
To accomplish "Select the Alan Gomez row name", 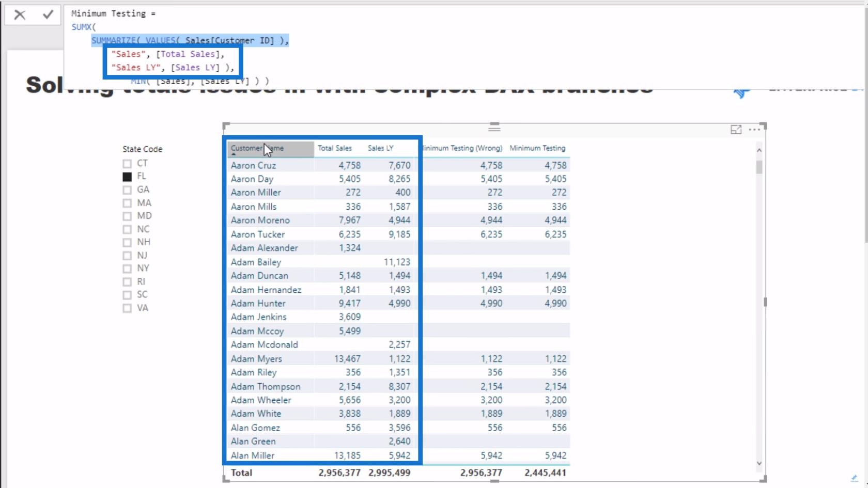I will pos(255,428).
